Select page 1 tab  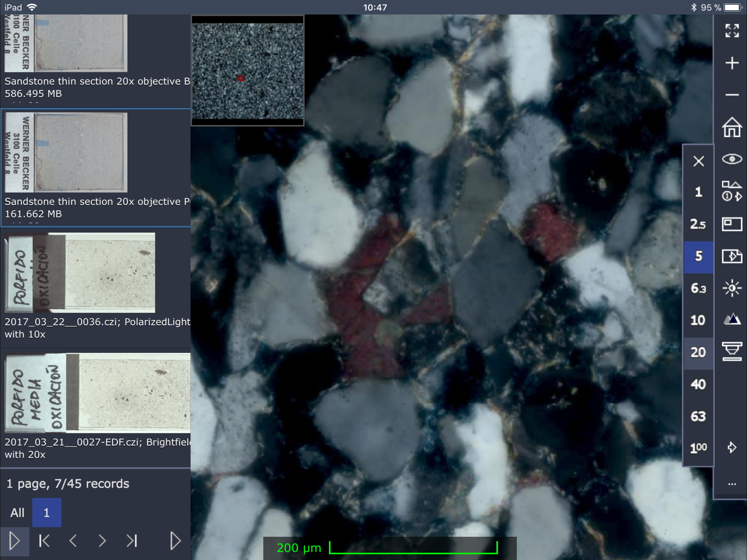(46, 513)
